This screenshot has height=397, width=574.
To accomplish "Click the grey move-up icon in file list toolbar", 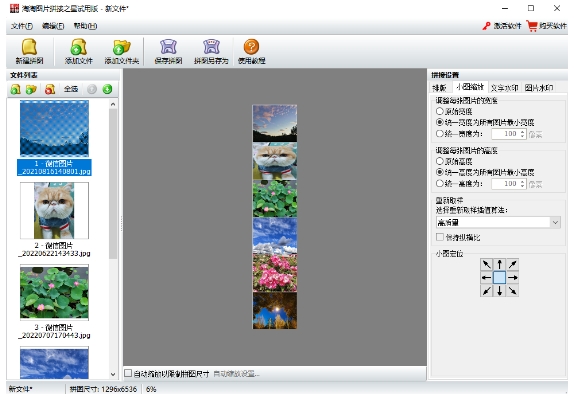I will (x=92, y=89).
